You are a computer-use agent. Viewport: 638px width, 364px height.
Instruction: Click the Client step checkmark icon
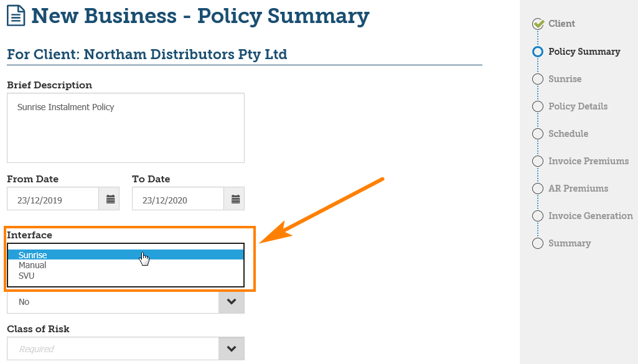pos(538,24)
